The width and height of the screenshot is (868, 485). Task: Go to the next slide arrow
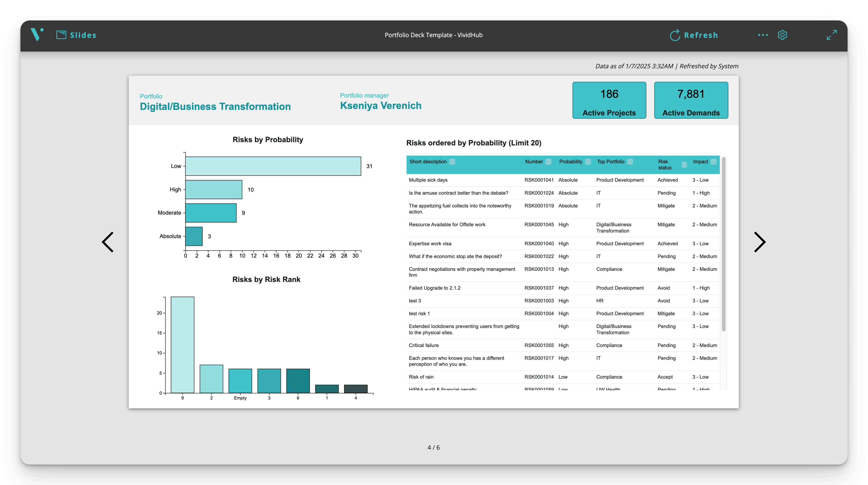tap(759, 242)
